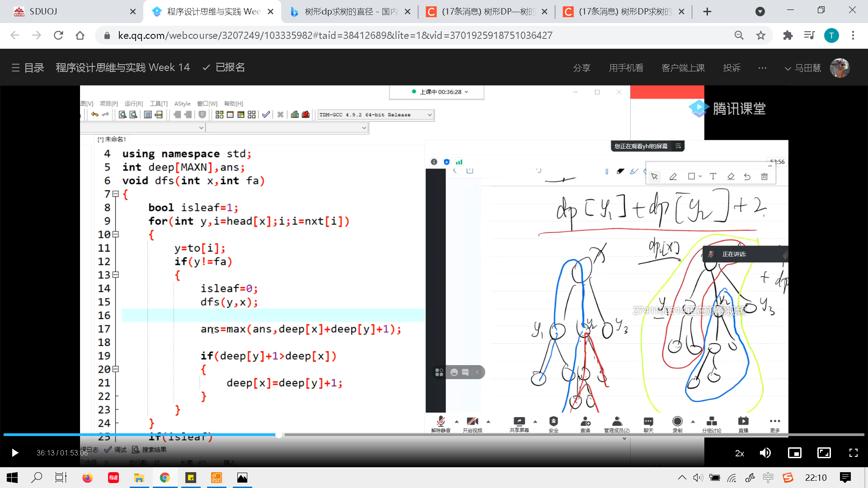Change the 2x playback speed
The height and width of the screenshot is (488, 868).
[739, 453]
